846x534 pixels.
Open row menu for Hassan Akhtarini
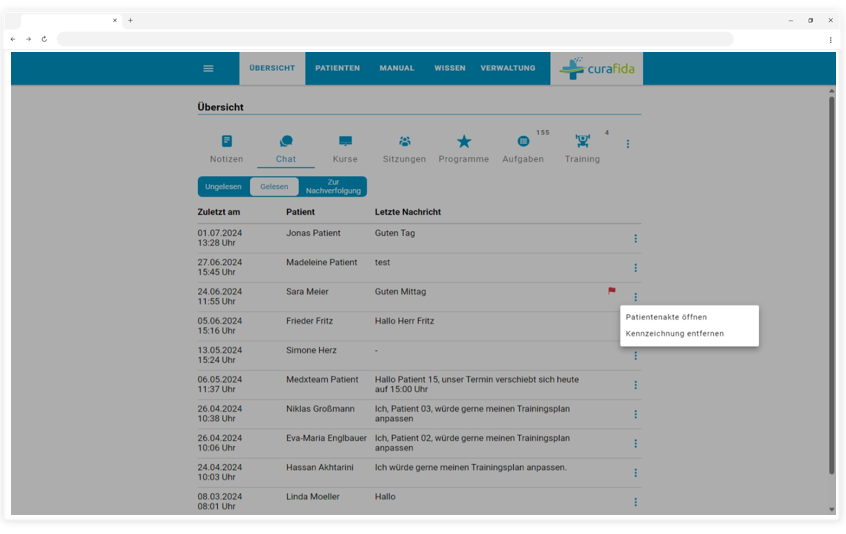pos(636,473)
